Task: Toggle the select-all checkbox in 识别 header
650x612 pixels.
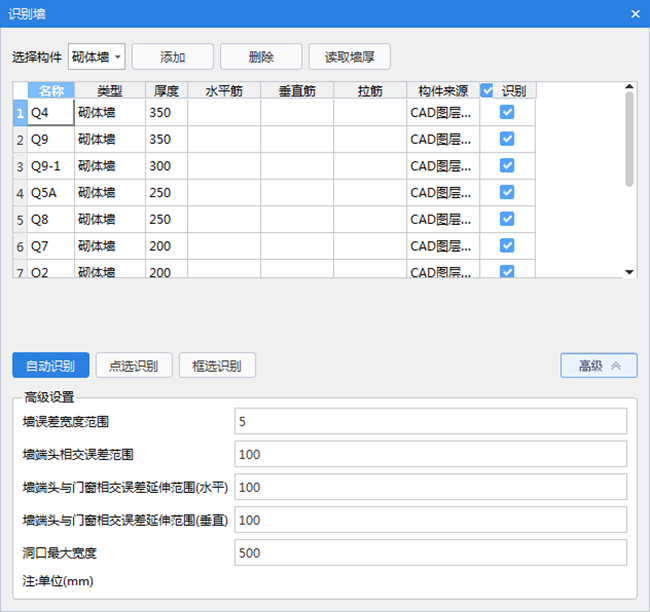Action: [x=487, y=91]
